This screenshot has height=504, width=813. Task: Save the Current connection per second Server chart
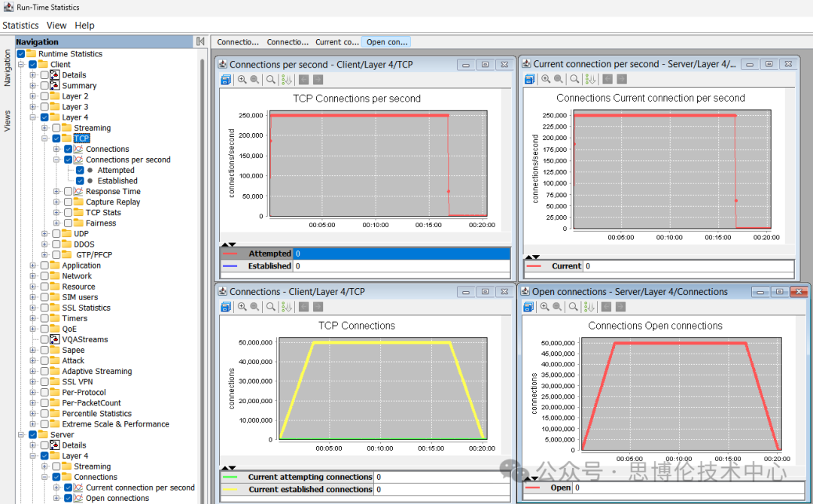529,79
